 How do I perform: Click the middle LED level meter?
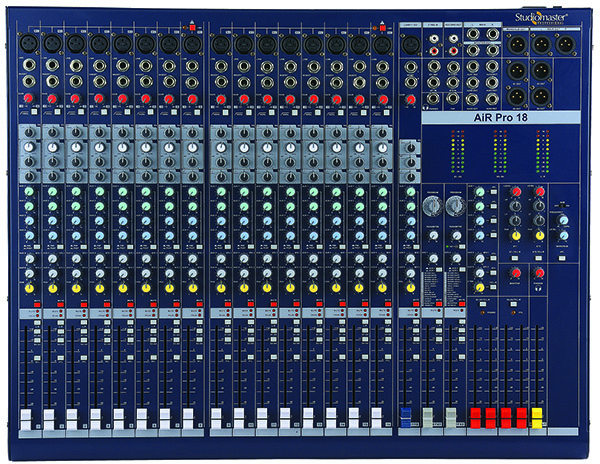pos(500,153)
